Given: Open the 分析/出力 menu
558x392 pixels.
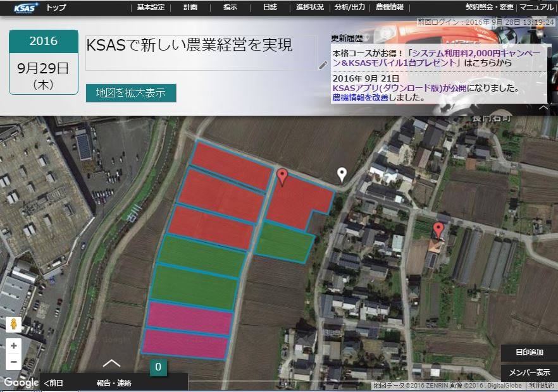Looking at the screenshot, I should tap(350, 7).
